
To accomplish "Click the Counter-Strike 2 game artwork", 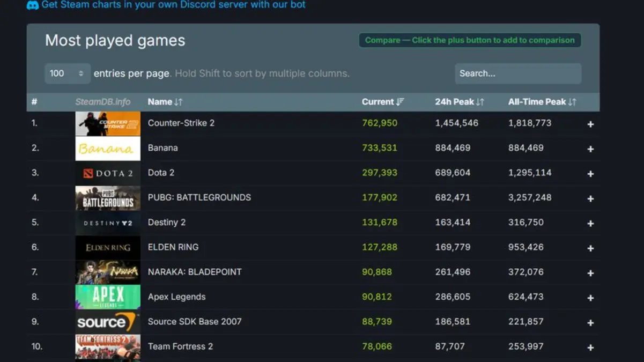I will pos(107,123).
